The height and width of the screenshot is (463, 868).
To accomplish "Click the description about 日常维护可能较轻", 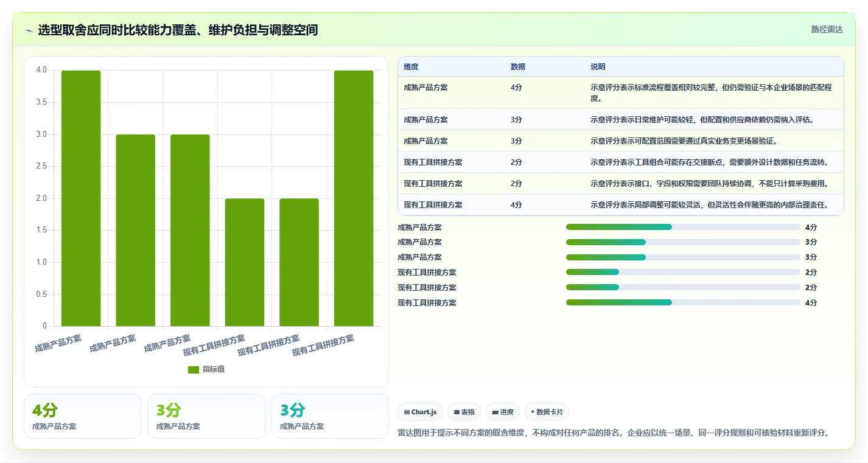I will tap(702, 120).
